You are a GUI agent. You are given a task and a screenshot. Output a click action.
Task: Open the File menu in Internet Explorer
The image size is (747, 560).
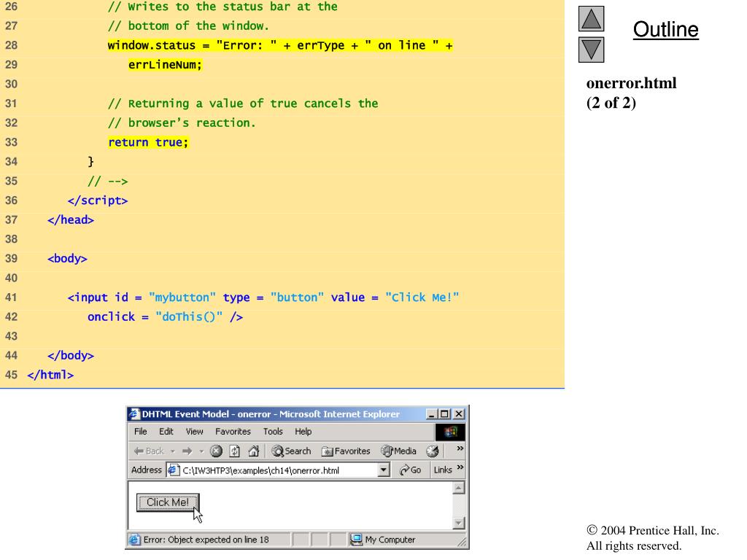pos(141,432)
